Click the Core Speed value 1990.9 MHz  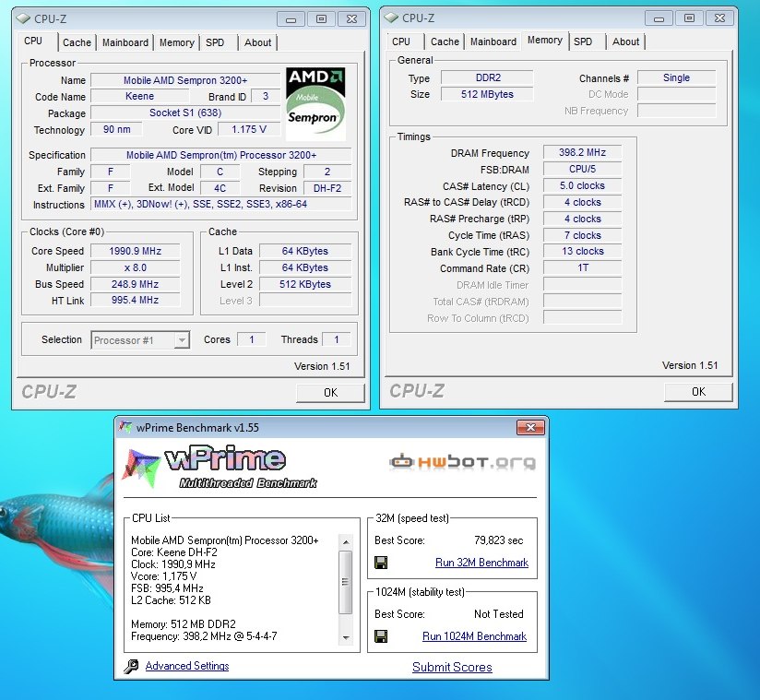coord(136,251)
